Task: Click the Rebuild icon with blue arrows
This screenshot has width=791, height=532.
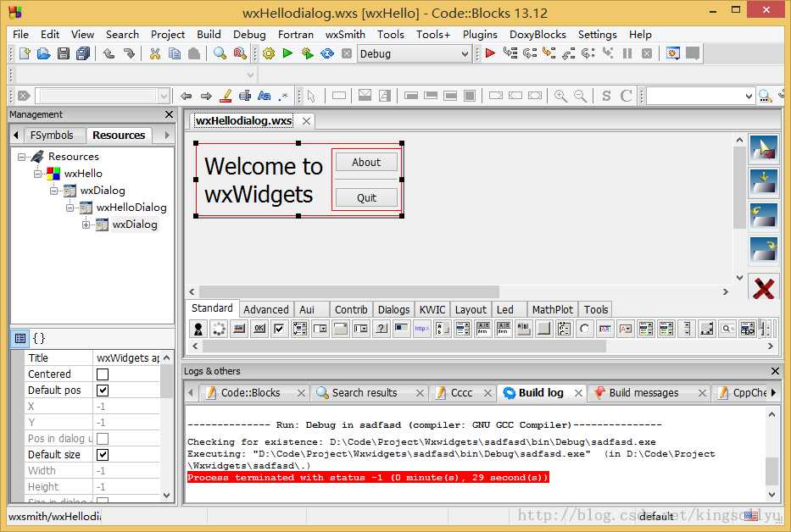Action: pyautogui.click(x=327, y=53)
